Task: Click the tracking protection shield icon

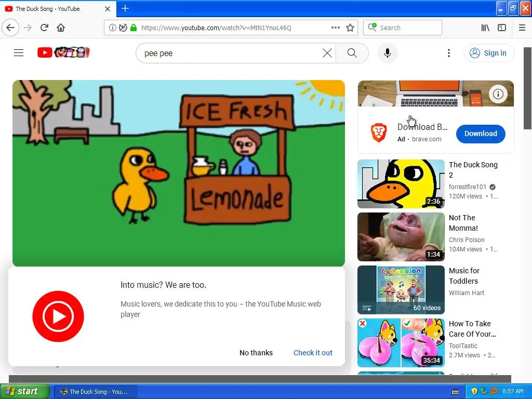Action: (123, 28)
